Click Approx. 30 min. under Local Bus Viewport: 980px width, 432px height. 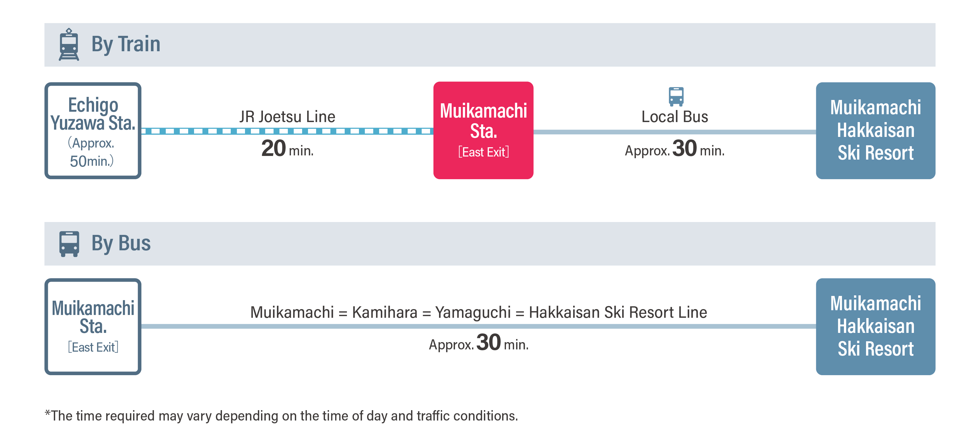pos(675,149)
